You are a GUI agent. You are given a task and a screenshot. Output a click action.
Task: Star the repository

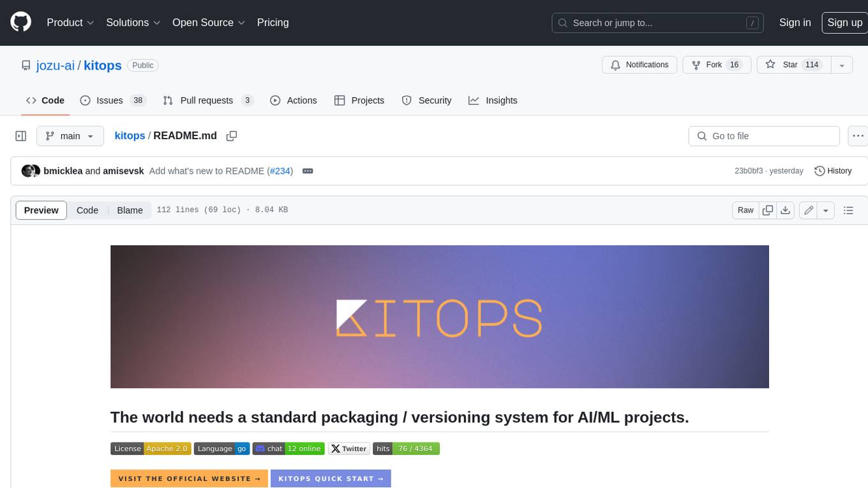coord(793,65)
